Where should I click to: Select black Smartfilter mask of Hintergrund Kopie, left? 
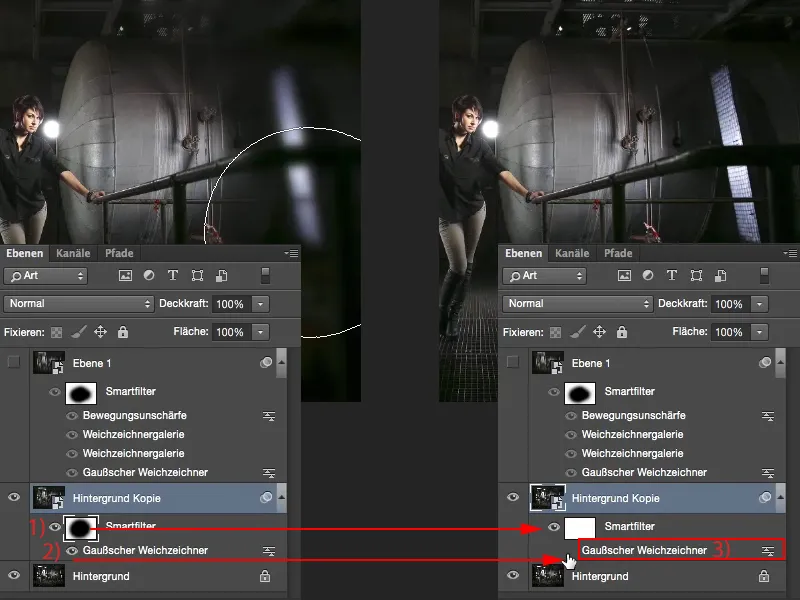(80, 528)
